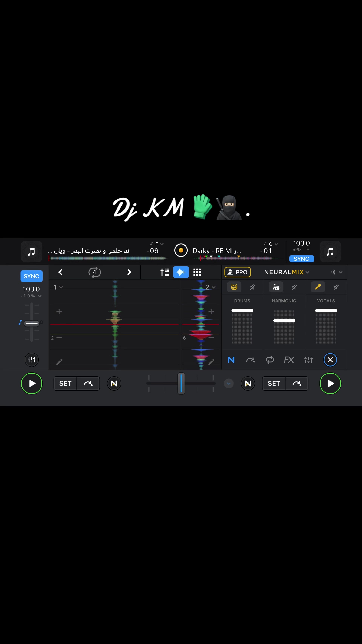Toggle left deck Neural Mix N button
Image resolution: width=362 pixels, height=644 pixels.
114,383
